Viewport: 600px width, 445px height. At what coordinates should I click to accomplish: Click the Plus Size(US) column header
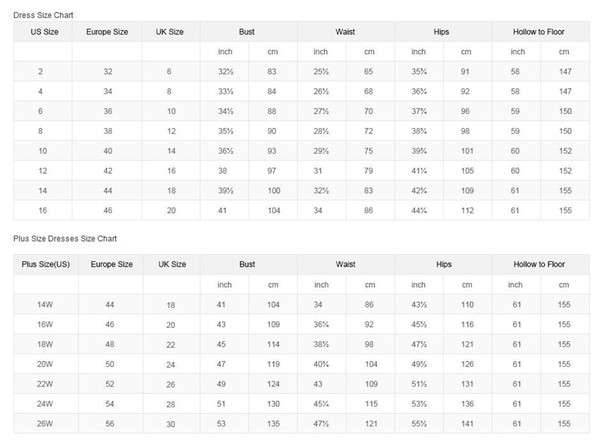[x=46, y=264]
